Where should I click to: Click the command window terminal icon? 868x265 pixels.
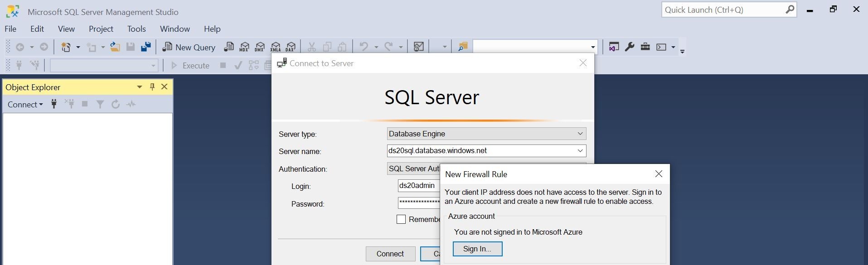point(662,47)
